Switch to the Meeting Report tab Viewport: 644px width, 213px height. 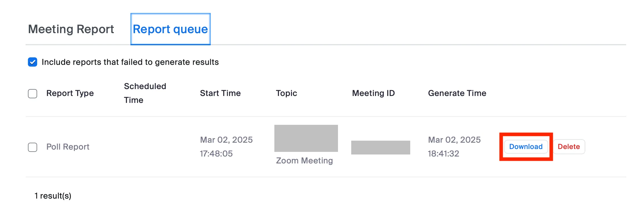(x=71, y=29)
